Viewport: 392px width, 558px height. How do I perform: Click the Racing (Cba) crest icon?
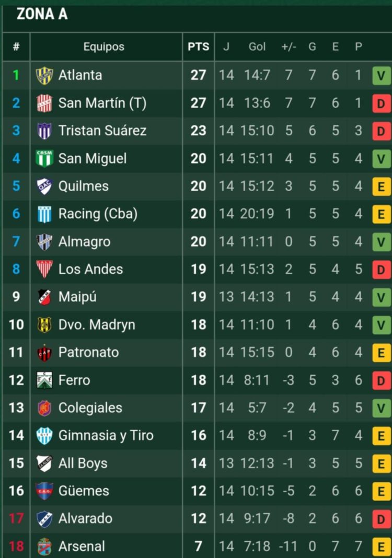[x=44, y=214]
